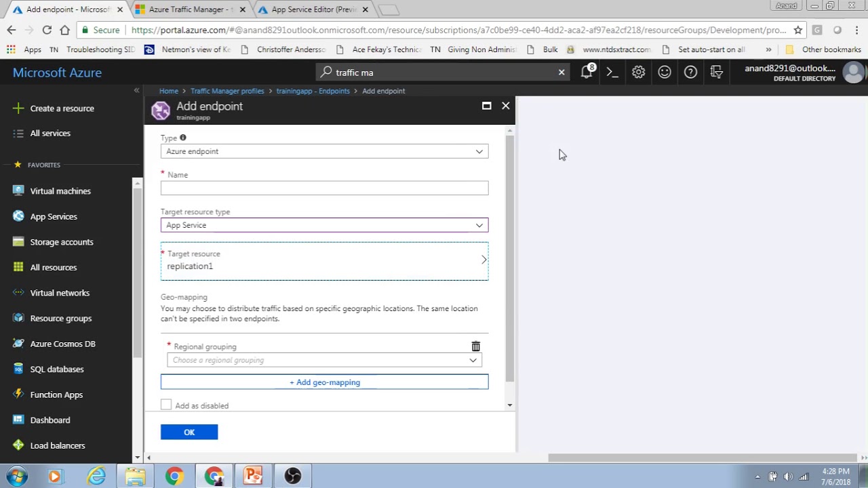Open the Windows Start button

(17, 476)
